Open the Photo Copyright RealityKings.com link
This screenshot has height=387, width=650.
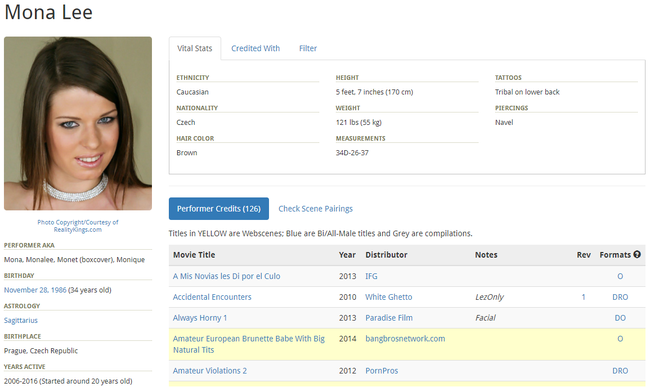coord(78,226)
